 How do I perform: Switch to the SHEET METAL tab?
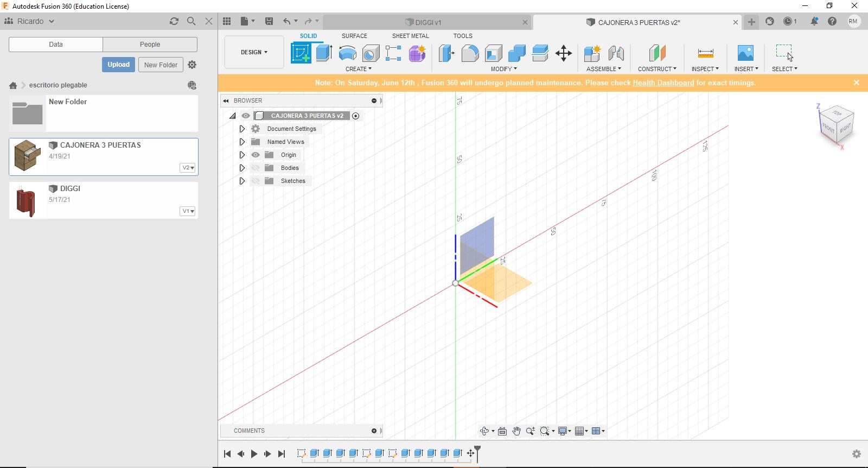pos(410,36)
